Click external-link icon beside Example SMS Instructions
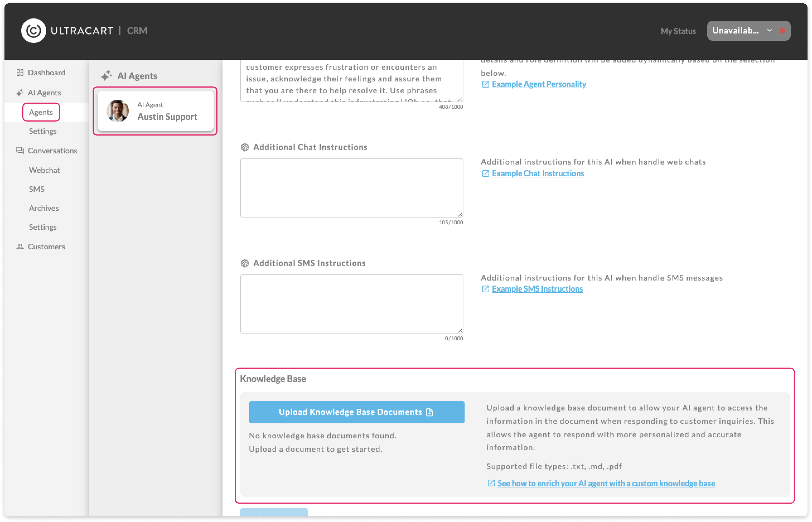Screen dimensions: 812x522 pos(485,289)
